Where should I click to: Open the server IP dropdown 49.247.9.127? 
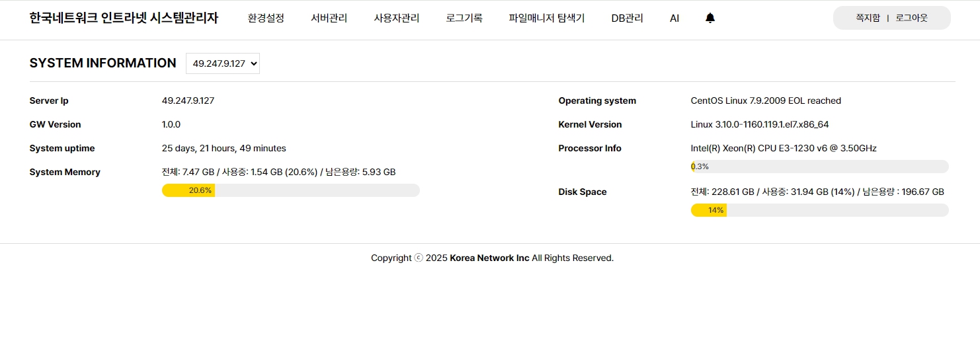click(x=223, y=63)
